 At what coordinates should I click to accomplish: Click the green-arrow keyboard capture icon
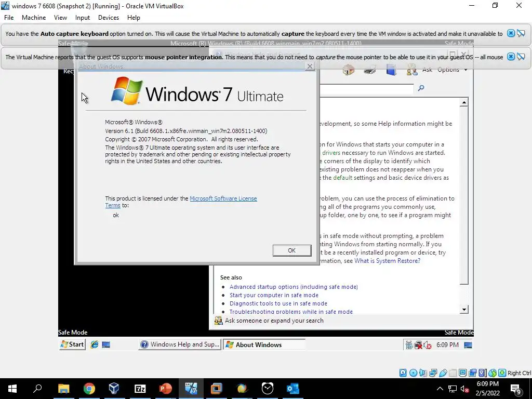coord(502,373)
